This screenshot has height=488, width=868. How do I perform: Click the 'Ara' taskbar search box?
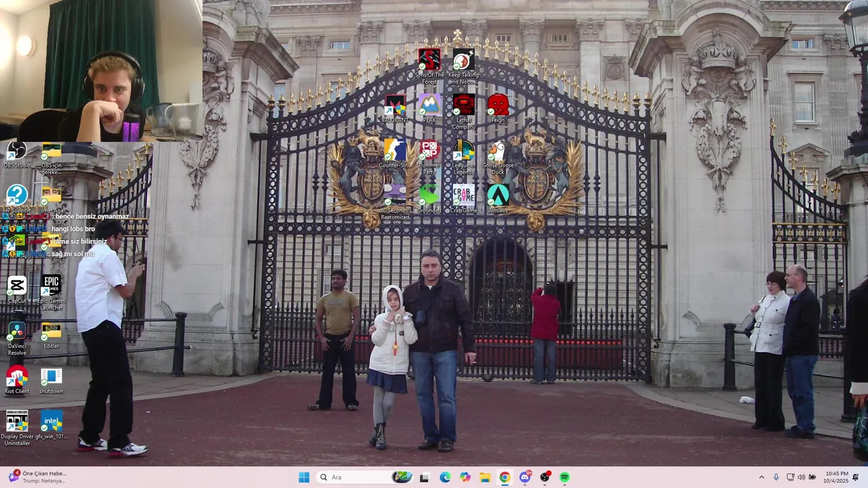(x=365, y=477)
